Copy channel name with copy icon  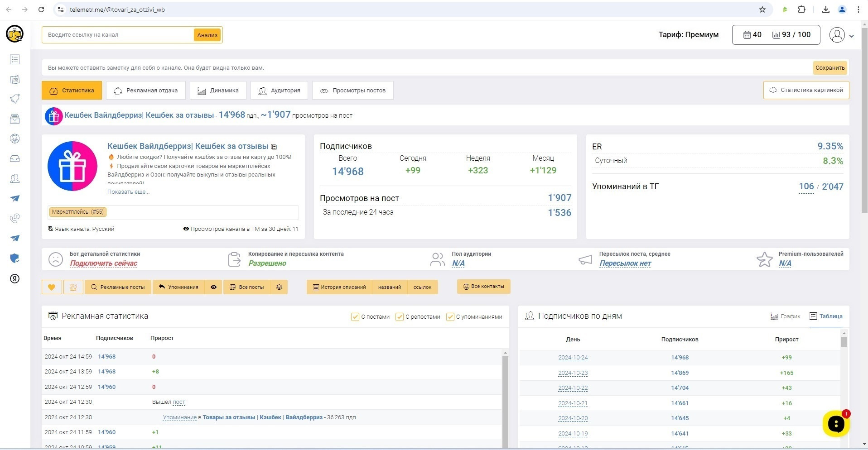(x=274, y=147)
